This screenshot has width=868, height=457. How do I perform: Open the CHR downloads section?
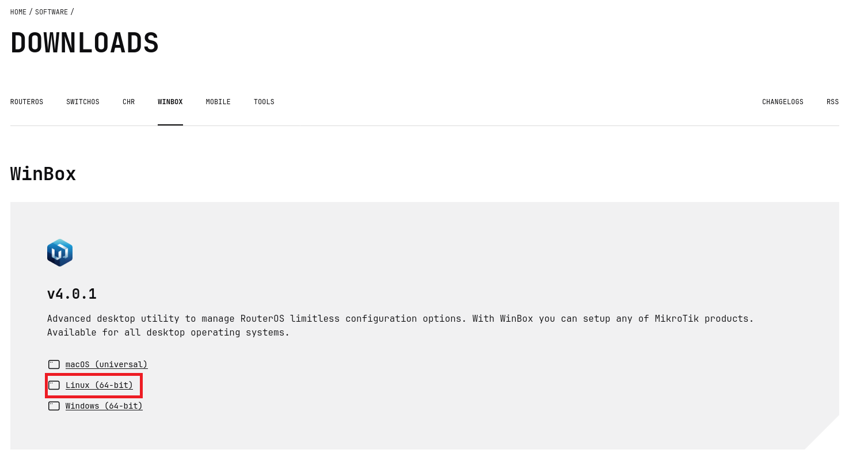click(128, 102)
